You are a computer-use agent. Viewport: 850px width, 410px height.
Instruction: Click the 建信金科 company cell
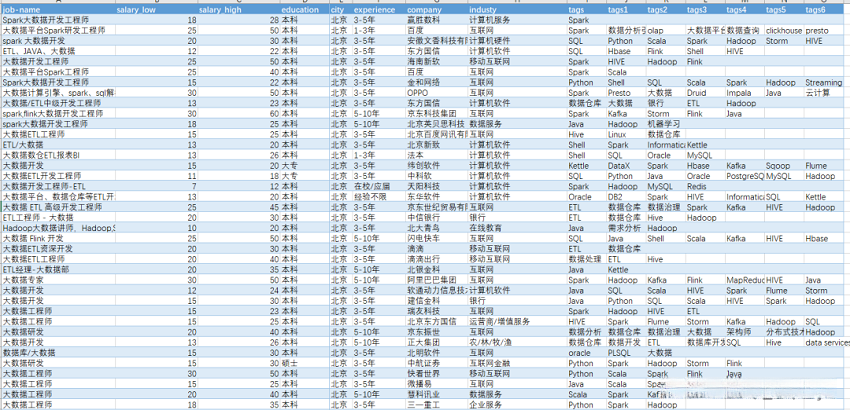pos(436,301)
